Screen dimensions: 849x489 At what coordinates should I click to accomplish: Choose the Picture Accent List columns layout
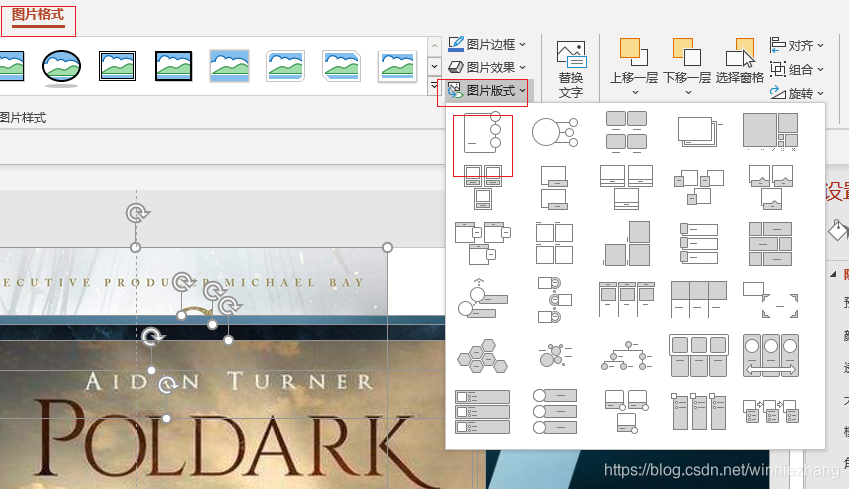point(699,412)
